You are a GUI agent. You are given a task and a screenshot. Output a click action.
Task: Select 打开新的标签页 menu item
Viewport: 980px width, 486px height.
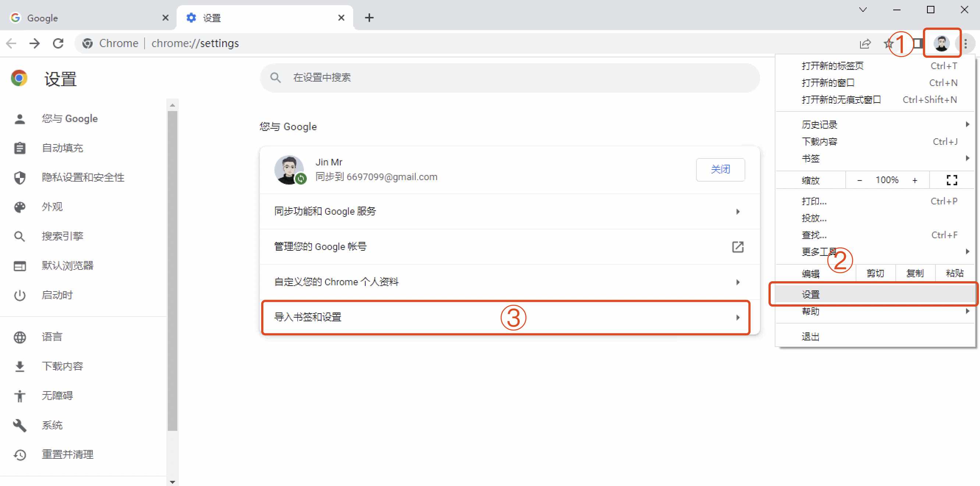pos(875,66)
